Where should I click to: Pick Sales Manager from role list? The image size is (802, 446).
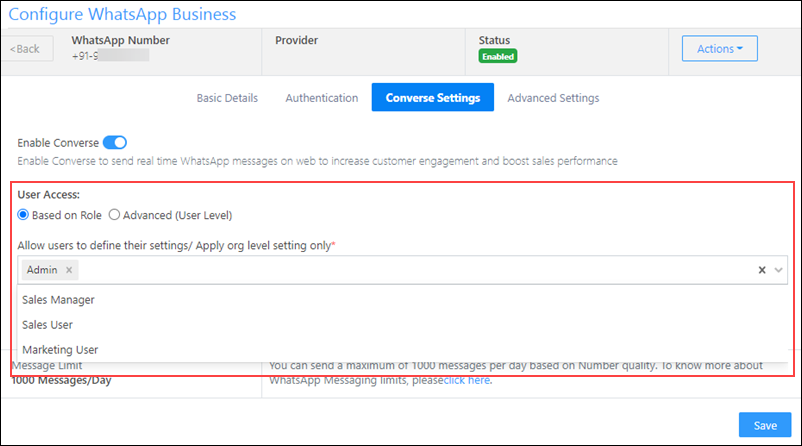coord(403,300)
